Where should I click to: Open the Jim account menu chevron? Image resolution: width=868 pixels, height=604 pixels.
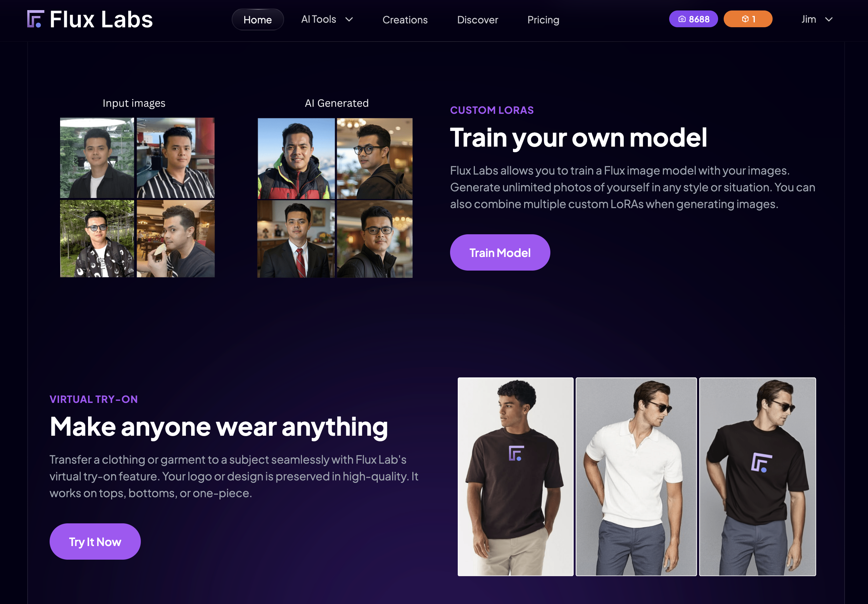click(x=829, y=19)
